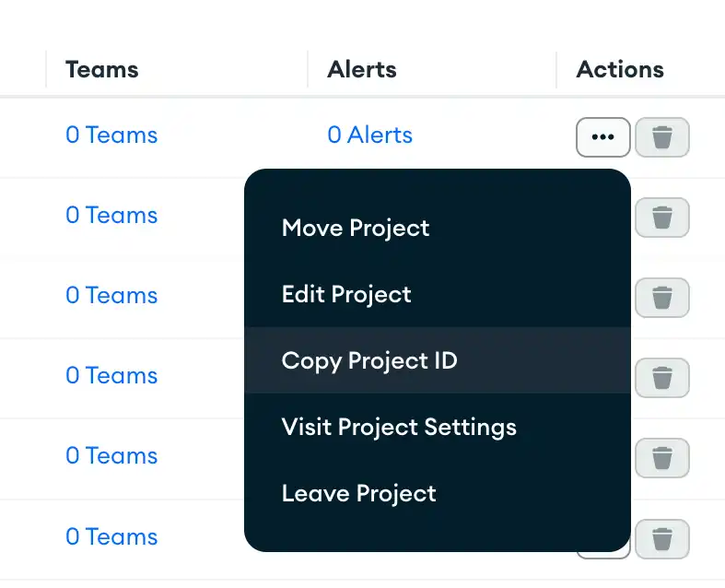The width and height of the screenshot is (725, 588).
Task: Click the third row's trash icon
Action: tap(662, 298)
